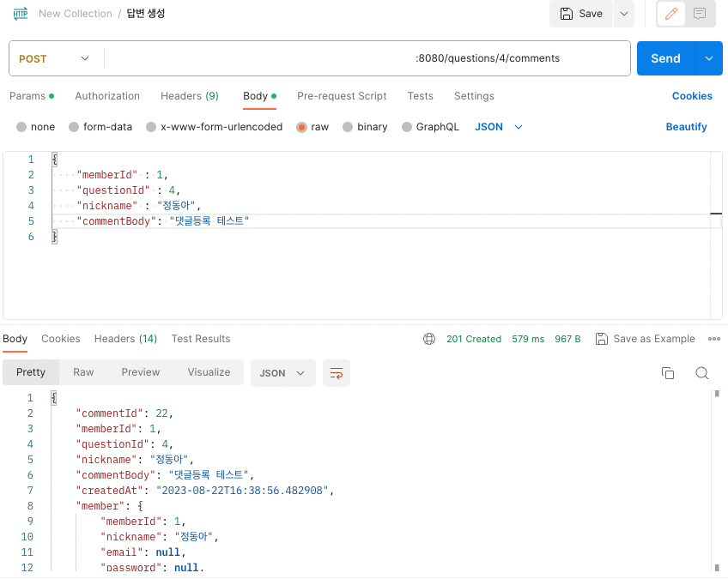Select the response Body tab
Viewport: 728px width, 579px height.
click(x=15, y=339)
